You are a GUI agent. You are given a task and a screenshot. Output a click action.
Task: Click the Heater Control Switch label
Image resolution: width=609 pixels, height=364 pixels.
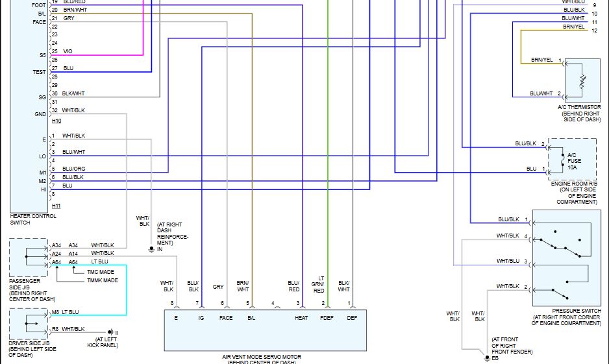coord(33,219)
